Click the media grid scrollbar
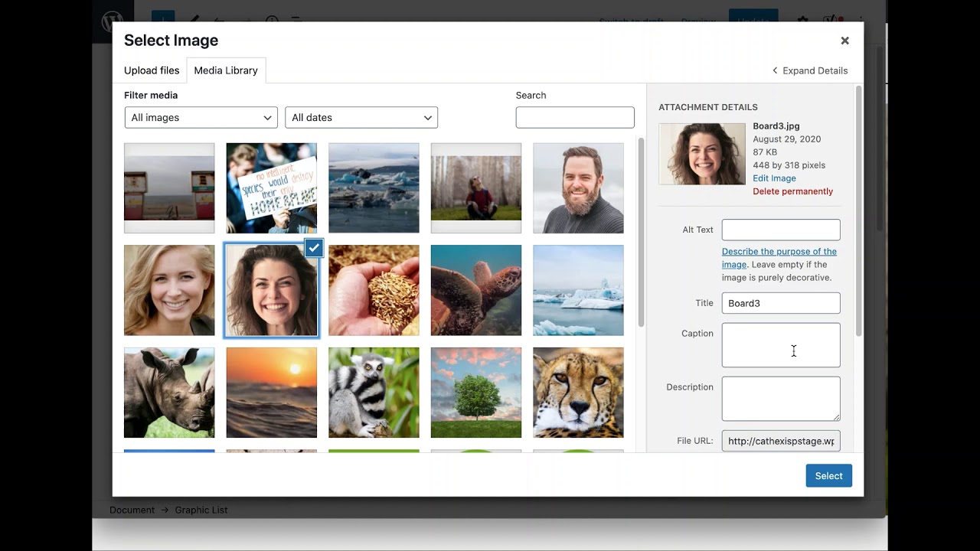 click(641, 232)
